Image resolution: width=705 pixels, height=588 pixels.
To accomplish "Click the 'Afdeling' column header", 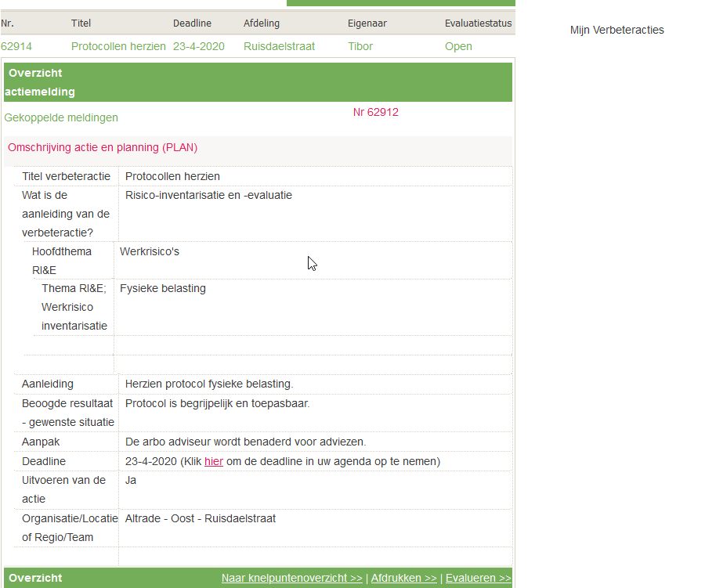I will coord(262,23).
